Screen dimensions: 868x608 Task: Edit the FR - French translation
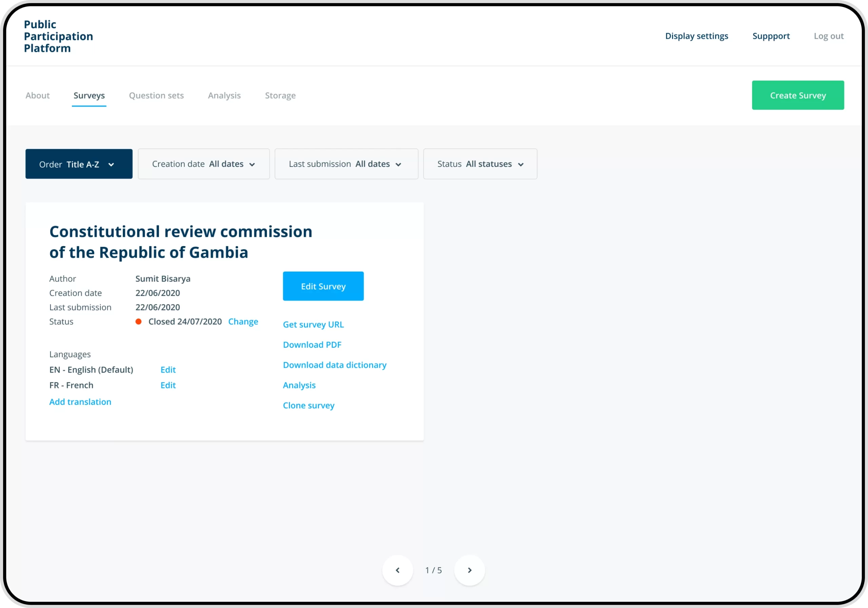coord(168,385)
